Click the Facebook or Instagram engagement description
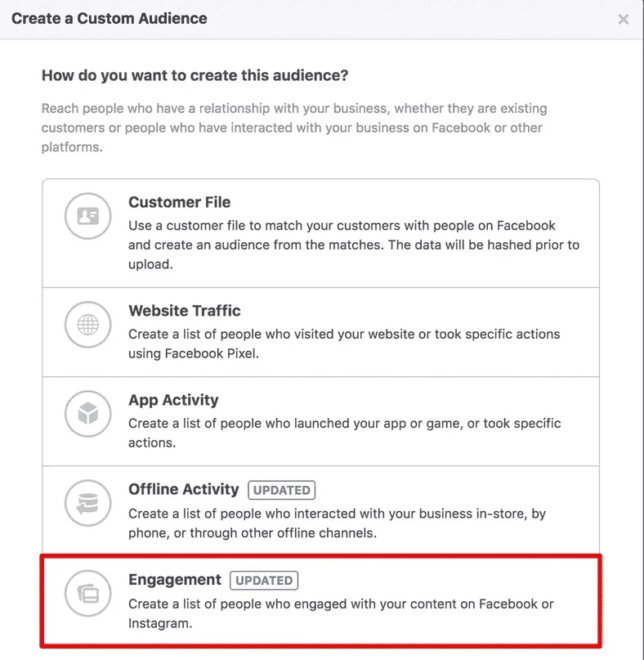The image size is (644, 660). (341, 613)
